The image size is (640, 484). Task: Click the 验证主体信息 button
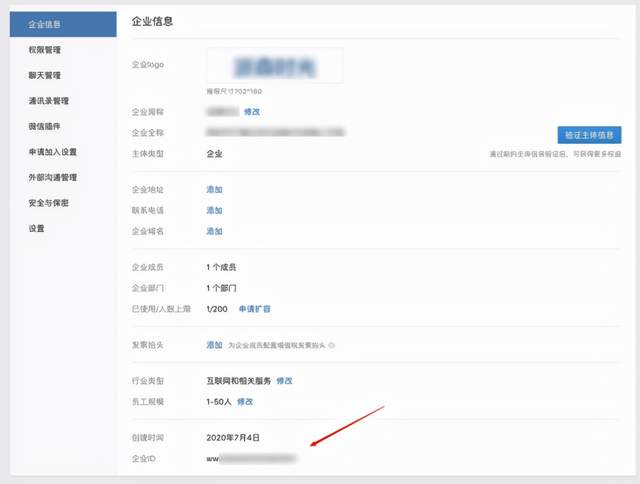[589, 135]
